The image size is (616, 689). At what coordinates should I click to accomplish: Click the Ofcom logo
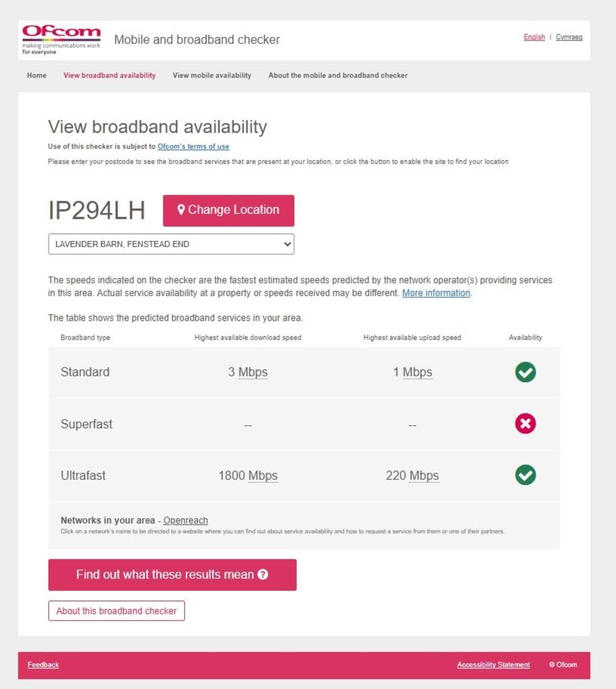61,40
